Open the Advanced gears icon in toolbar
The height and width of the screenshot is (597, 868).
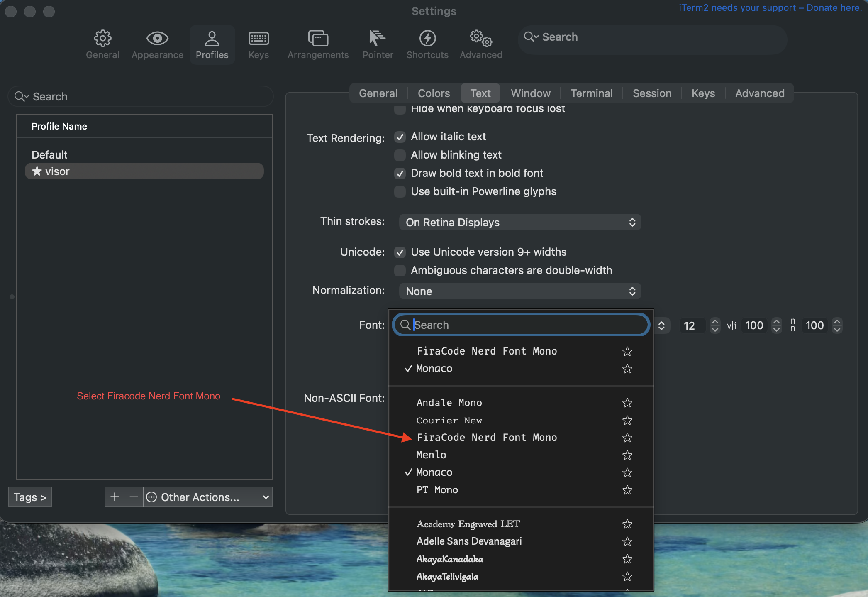coord(481,39)
